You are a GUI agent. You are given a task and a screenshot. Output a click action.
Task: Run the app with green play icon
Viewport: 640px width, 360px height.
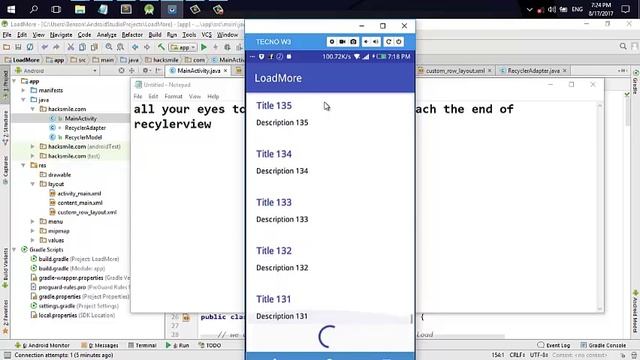tap(204, 47)
